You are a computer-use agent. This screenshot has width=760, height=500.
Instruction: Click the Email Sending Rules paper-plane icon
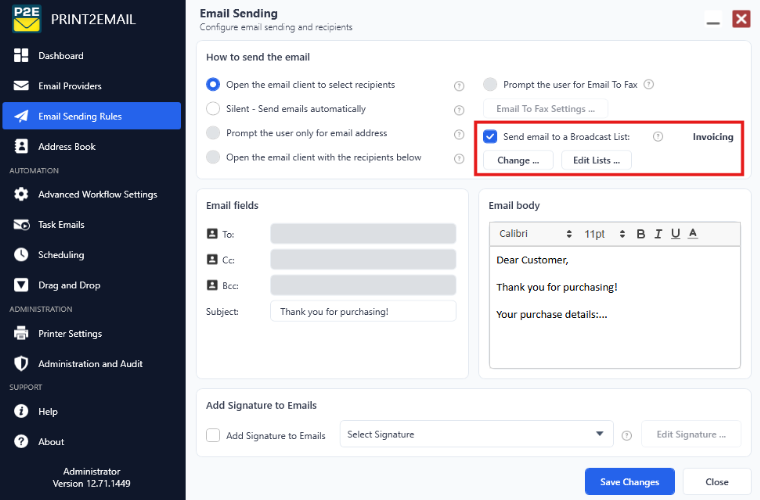[x=21, y=116]
